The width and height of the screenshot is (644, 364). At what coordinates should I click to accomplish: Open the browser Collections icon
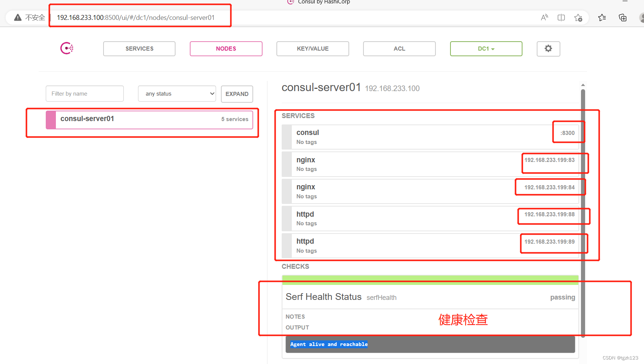point(622,17)
